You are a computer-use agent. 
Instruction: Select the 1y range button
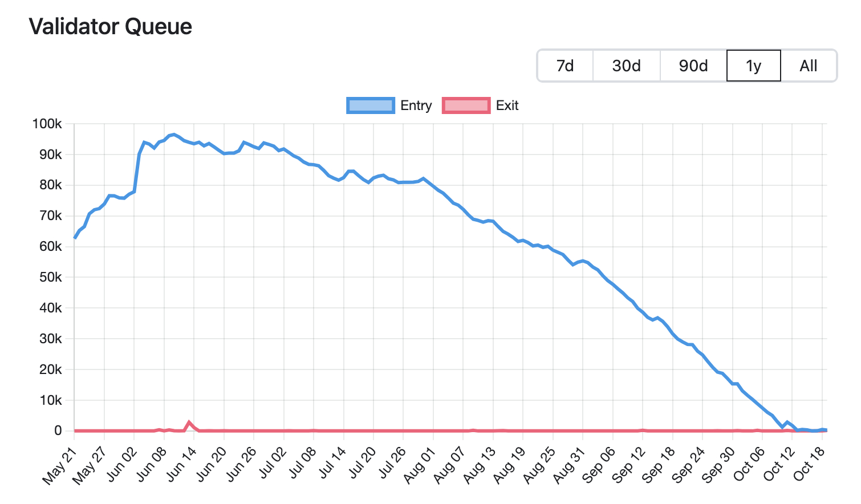click(x=754, y=66)
